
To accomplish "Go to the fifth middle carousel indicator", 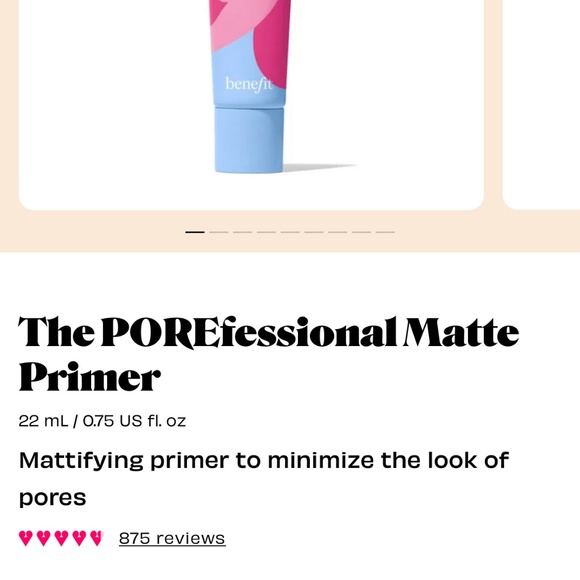I will click(290, 232).
